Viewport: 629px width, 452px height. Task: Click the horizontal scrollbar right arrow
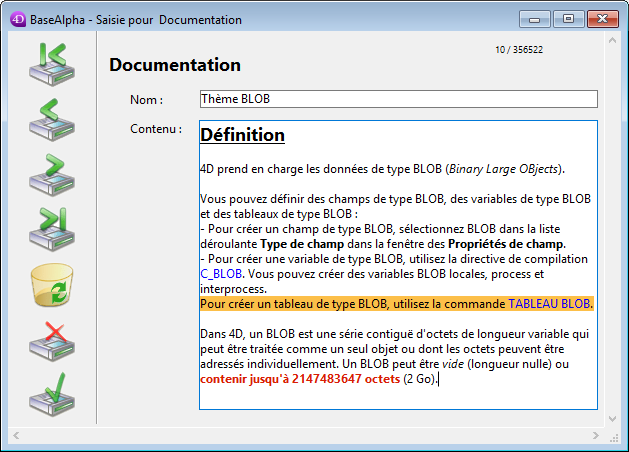596,436
